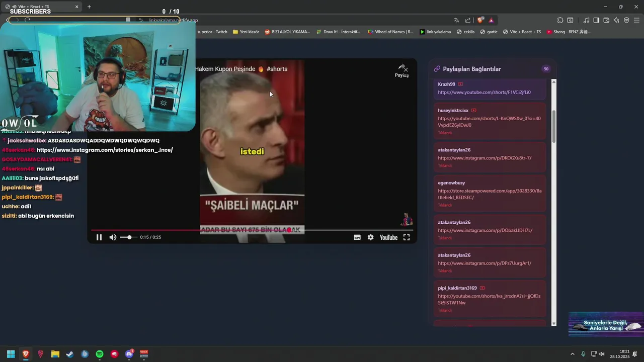This screenshot has width=644, height=362.
Task: Enter fullscreen in the video player
Action: (x=407, y=237)
